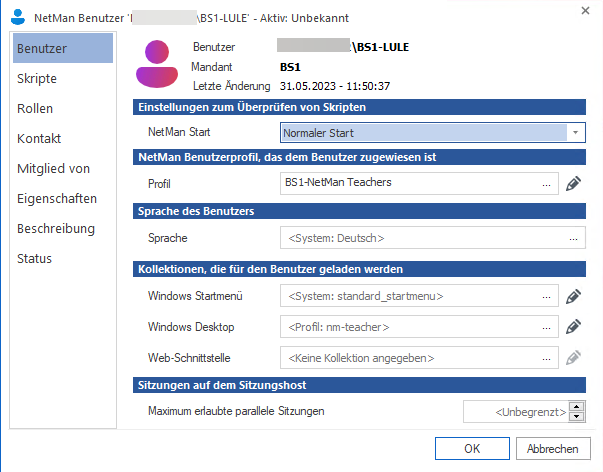Browse profiles with Profil ellipsis button

pos(546,184)
